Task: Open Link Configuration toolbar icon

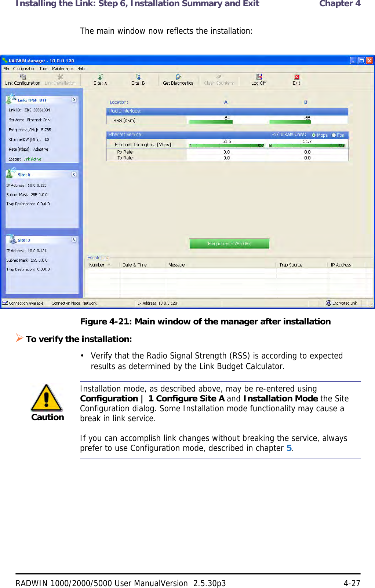Action: point(23,77)
